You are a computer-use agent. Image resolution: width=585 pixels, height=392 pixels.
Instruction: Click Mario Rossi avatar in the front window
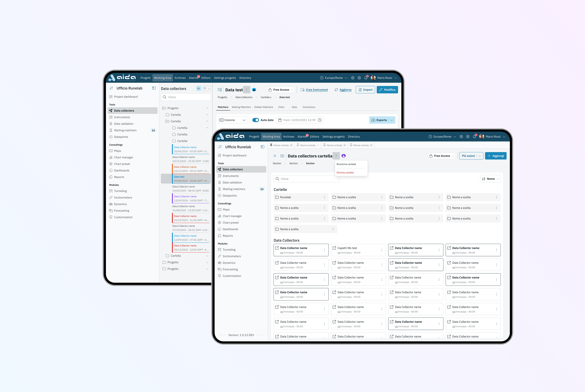[x=482, y=137]
